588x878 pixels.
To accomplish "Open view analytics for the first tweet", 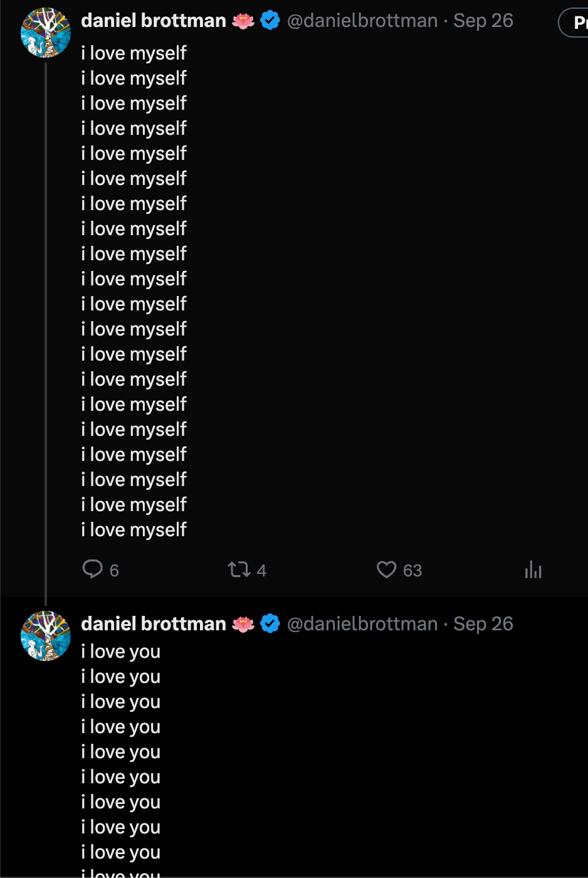I will [533, 569].
